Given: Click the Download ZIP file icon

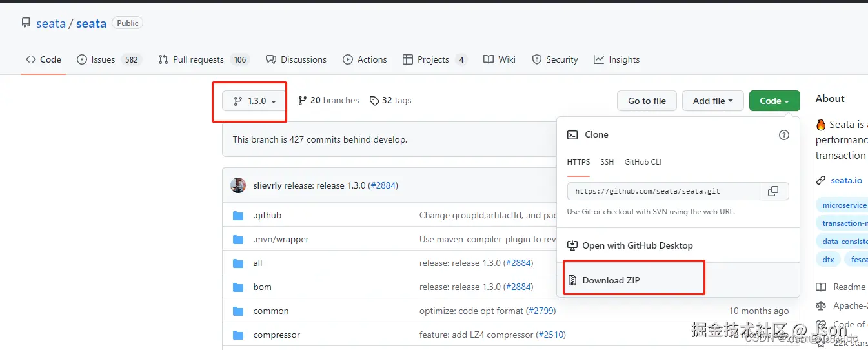Looking at the screenshot, I should click(572, 280).
